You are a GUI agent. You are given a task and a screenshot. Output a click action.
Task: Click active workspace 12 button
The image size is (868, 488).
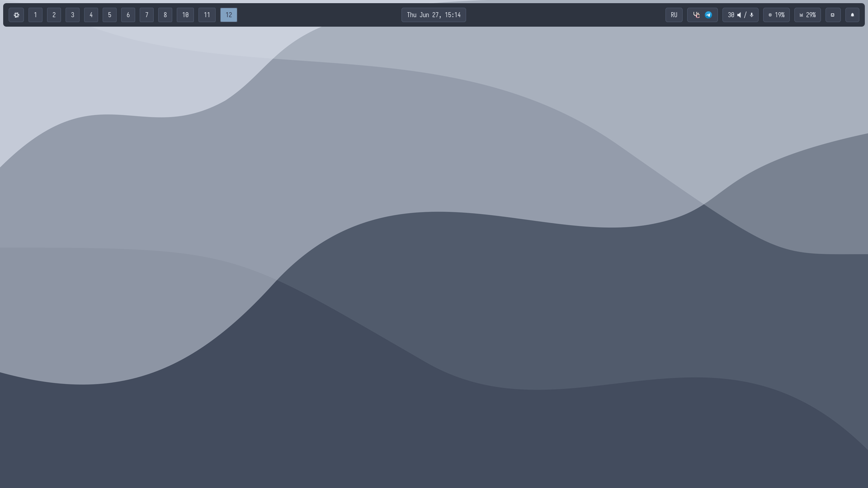coord(228,15)
